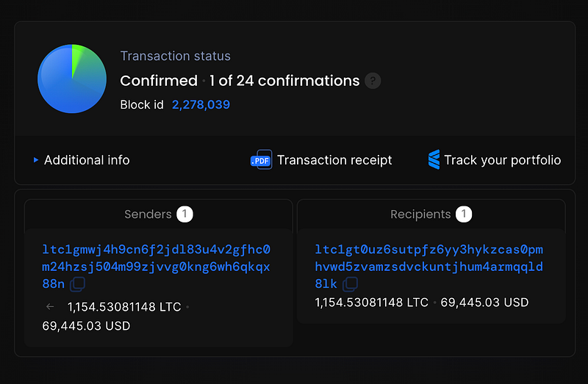The width and height of the screenshot is (588, 384).
Task: Open Additional info section
Action: pos(87,160)
